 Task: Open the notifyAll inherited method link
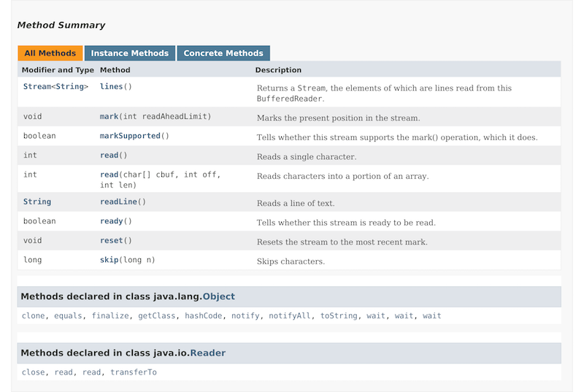click(289, 315)
